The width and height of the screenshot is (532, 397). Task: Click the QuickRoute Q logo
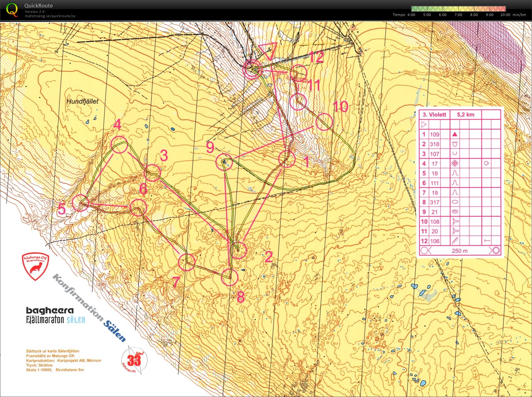[12, 10]
